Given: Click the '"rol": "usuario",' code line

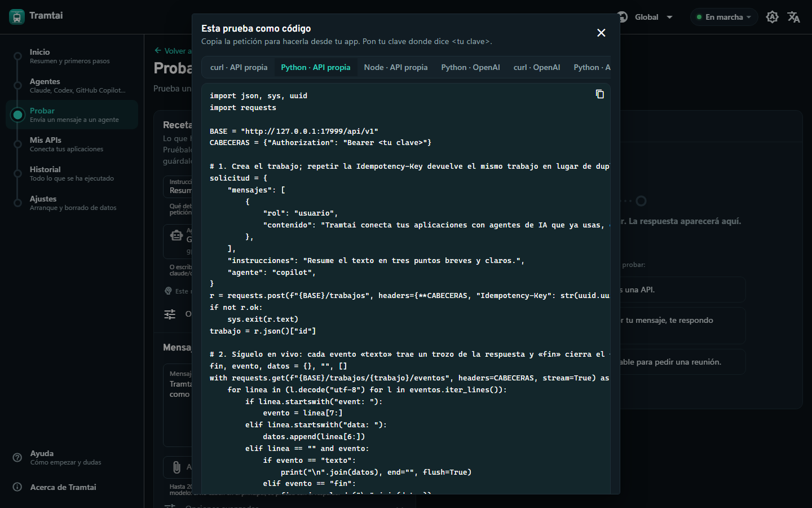Looking at the screenshot, I should [x=301, y=213].
